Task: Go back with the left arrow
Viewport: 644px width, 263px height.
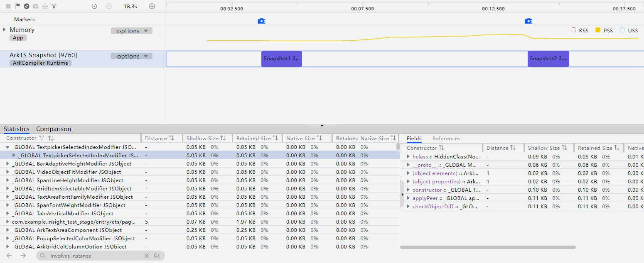Action: point(10,256)
